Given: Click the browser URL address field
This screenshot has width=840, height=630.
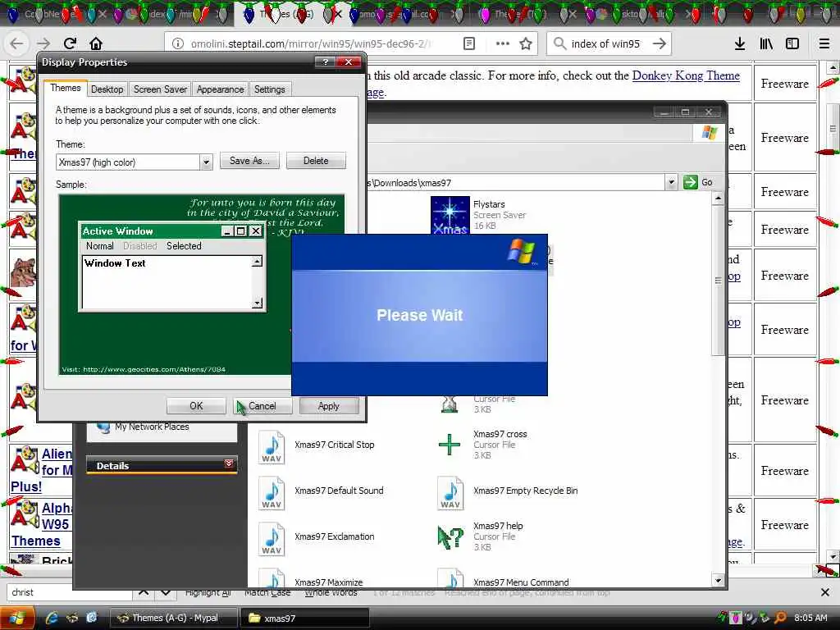Looking at the screenshot, I should click(311, 44).
